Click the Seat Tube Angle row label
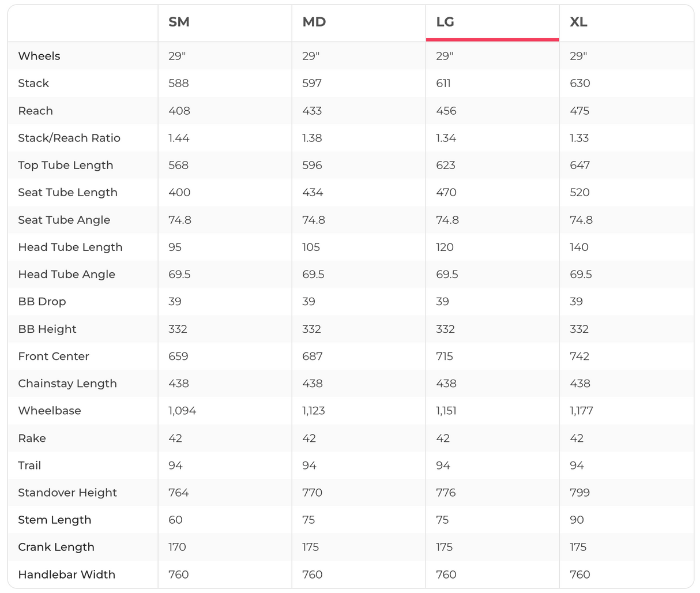 pyautogui.click(x=64, y=220)
